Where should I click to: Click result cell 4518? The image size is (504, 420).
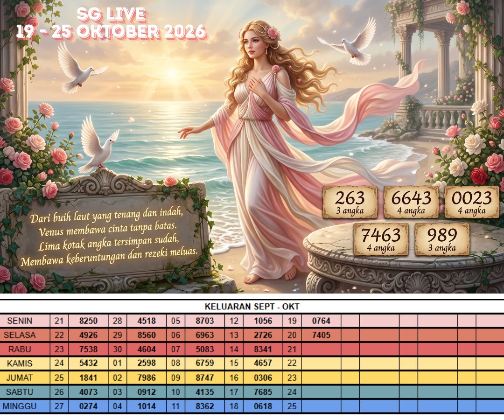pyautogui.click(x=147, y=321)
